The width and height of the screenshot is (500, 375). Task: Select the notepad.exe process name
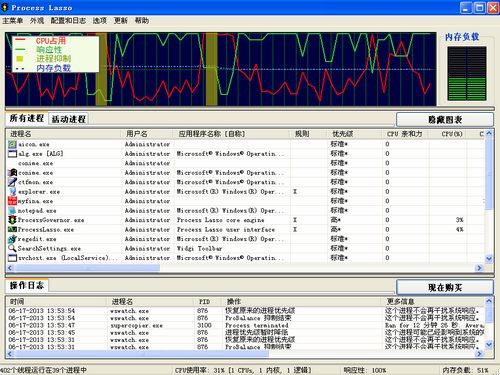coord(37,211)
